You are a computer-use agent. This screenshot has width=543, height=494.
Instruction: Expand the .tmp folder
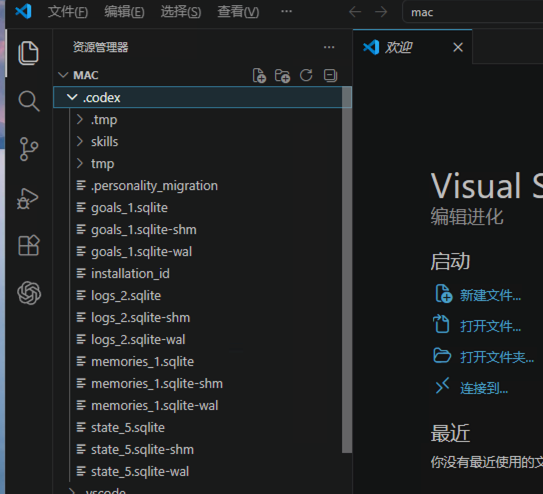(x=80, y=119)
